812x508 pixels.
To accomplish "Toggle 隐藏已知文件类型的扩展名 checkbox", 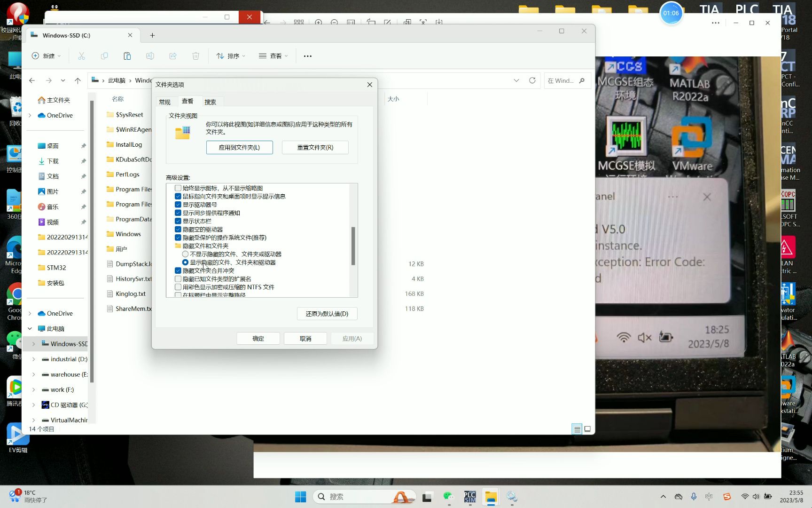I will pyautogui.click(x=178, y=279).
